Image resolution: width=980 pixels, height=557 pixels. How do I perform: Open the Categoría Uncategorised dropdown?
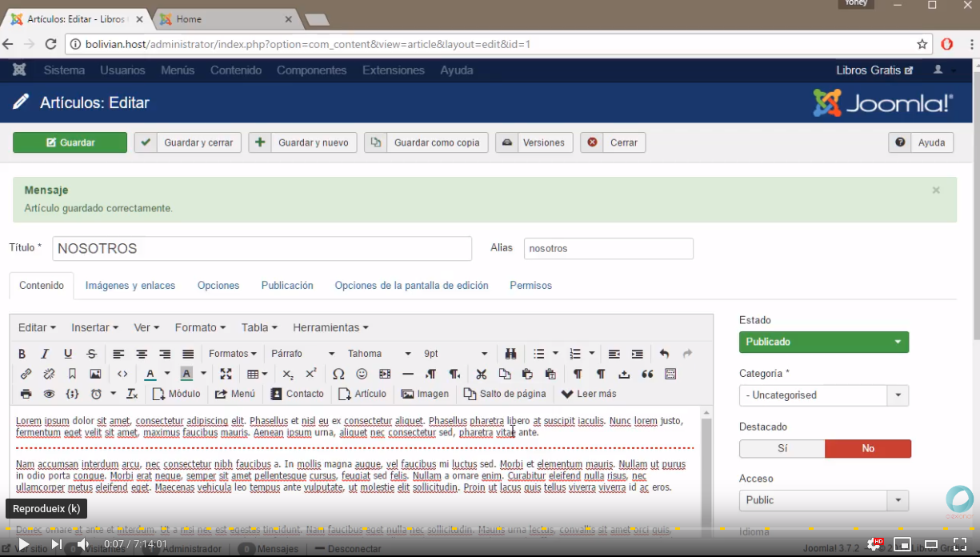tap(824, 395)
